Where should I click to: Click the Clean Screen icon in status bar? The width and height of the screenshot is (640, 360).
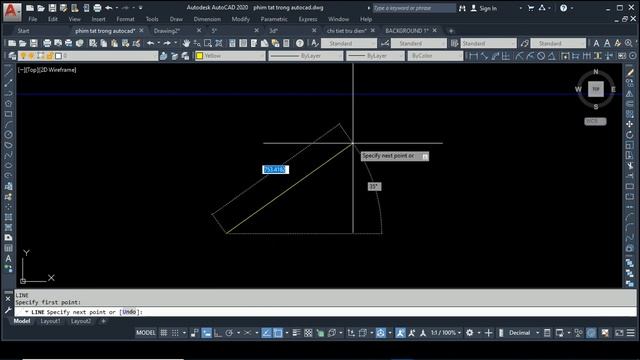point(619,333)
